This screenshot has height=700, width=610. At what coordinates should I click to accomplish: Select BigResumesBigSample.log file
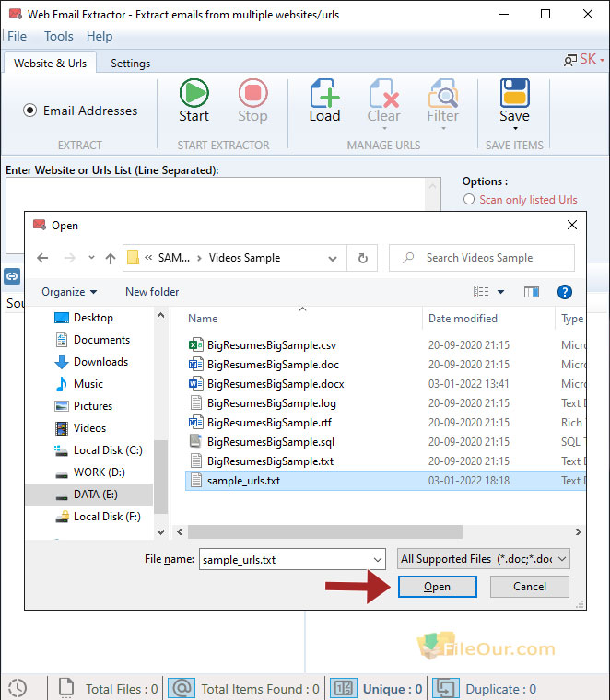click(272, 403)
